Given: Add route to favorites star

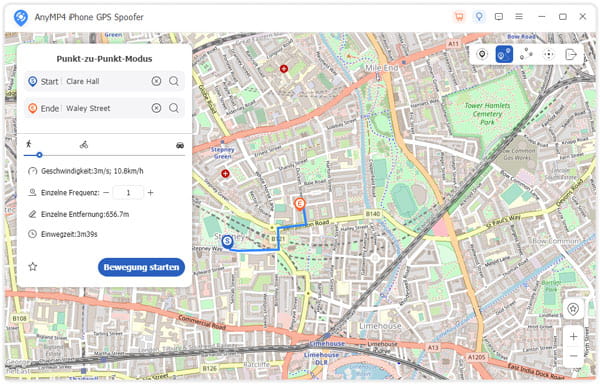Looking at the screenshot, I should pos(33,267).
